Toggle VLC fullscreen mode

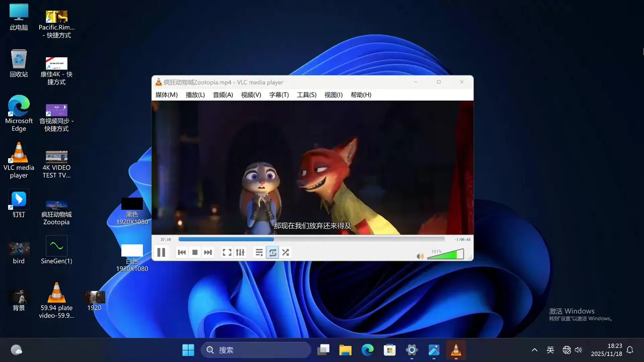pos(227,252)
